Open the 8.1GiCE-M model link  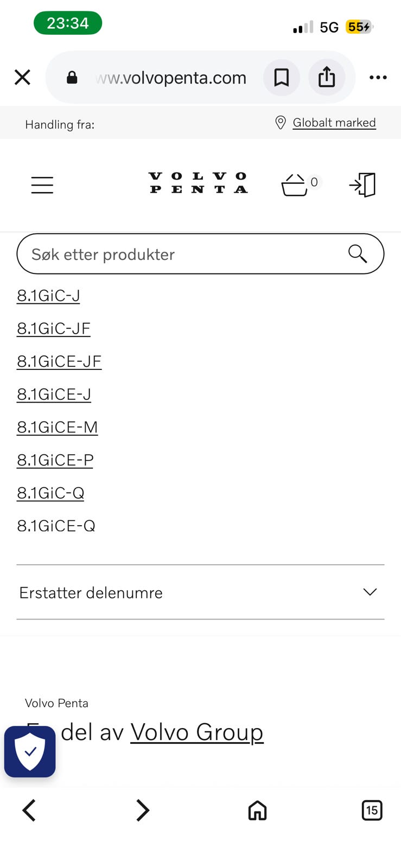point(58,427)
